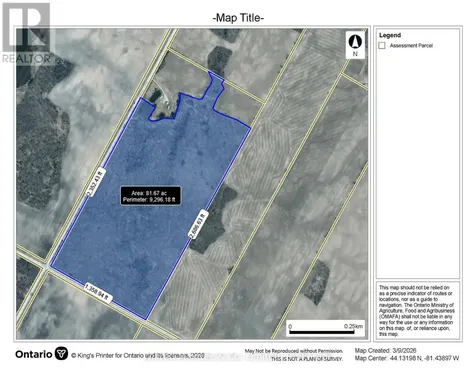Screen dimensions: 476x374
Task: Click the Area and Perimeter info box
Action: click(x=151, y=196)
